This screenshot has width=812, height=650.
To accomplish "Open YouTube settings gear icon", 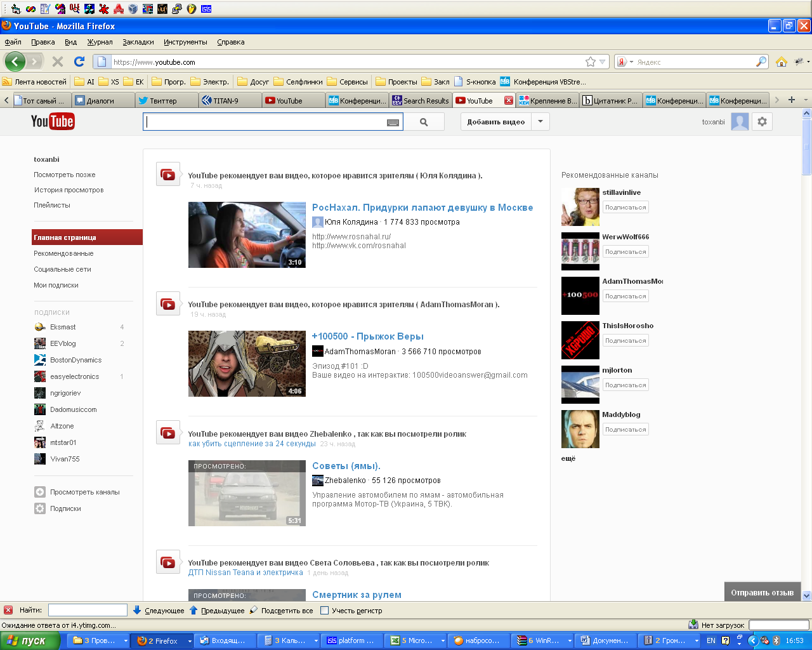I will pyautogui.click(x=763, y=122).
